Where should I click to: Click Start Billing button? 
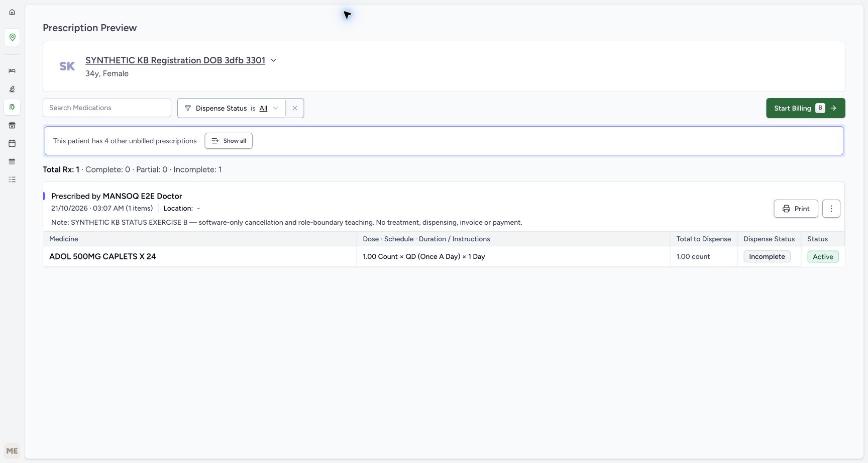pos(806,108)
